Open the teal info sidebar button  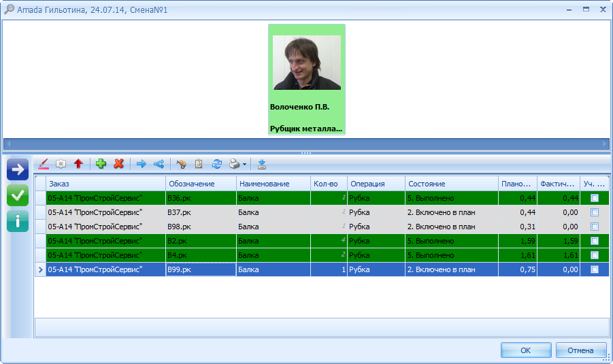pyautogui.click(x=18, y=220)
